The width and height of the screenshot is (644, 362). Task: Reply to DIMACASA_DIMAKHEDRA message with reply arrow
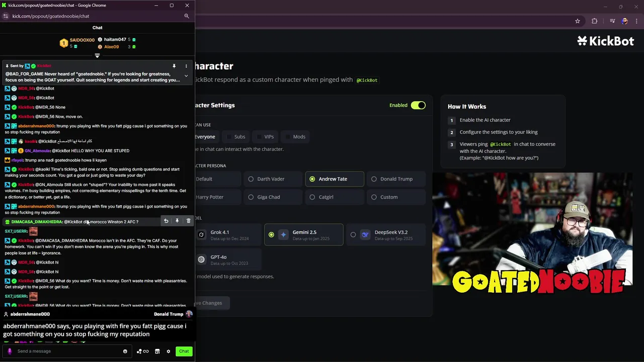[166, 221]
